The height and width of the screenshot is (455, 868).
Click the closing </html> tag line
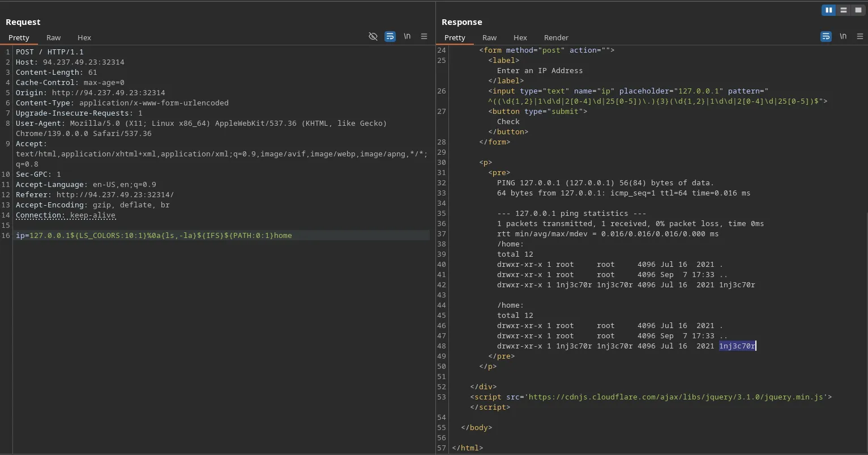(x=468, y=448)
